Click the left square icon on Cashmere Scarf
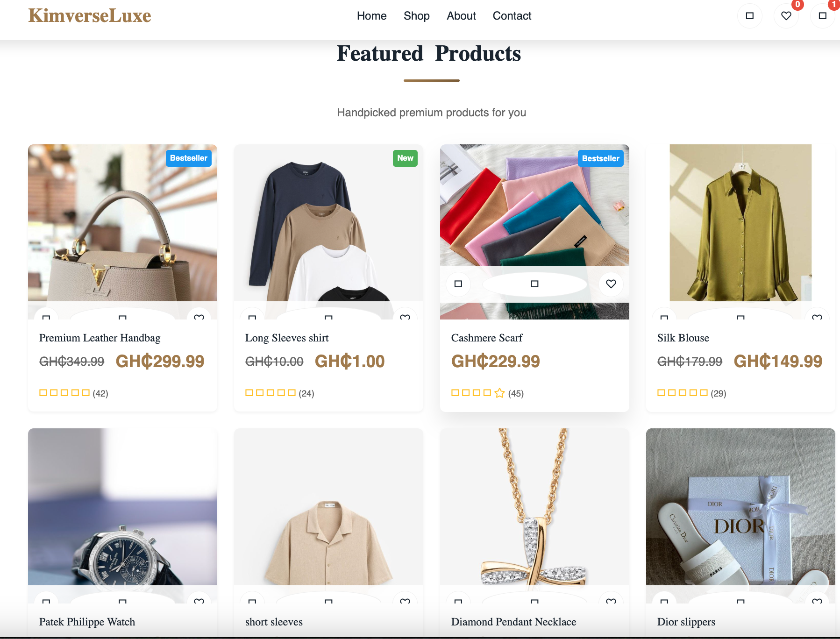The width and height of the screenshot is (840, 639). pos(458,284)
